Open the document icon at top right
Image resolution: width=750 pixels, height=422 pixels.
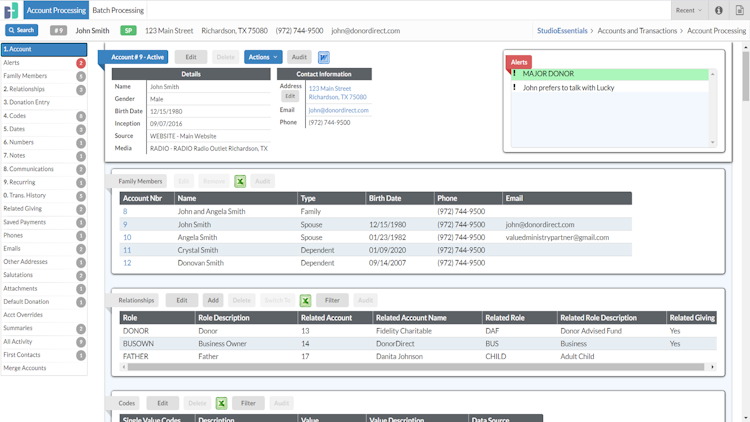click(x=739, y=10)
